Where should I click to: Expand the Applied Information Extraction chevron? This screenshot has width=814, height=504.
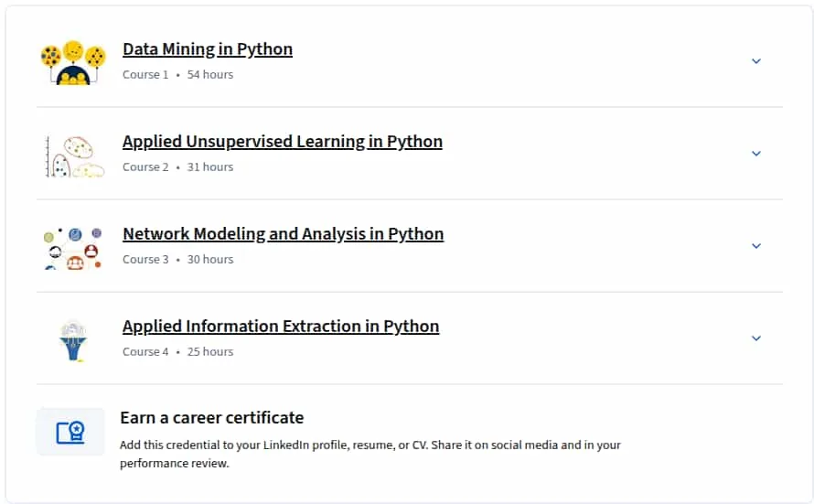(756, 338)
